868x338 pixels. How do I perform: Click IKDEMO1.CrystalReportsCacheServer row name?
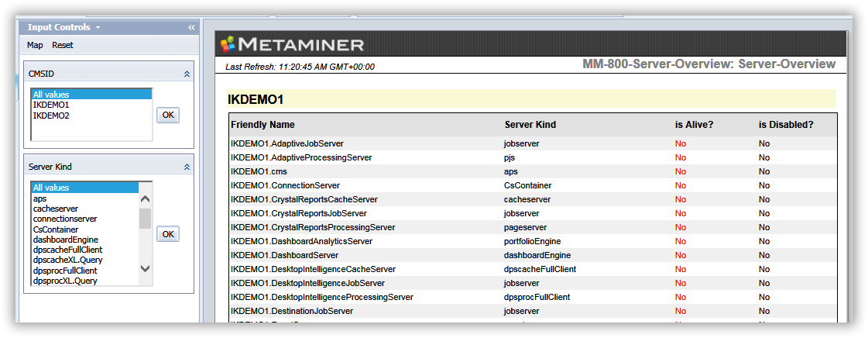(x=304, y=199)
